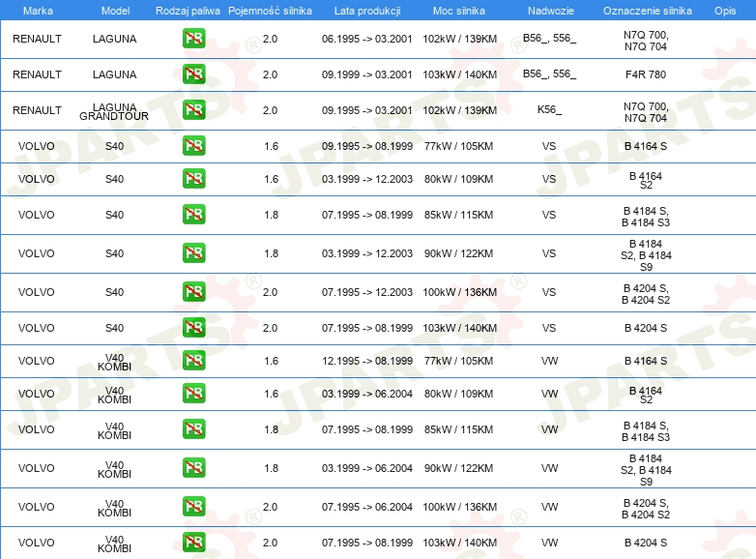Select production years 07.1995 -> 12.2003
This screenshot has width=756, height=559.
coord(367,292)
